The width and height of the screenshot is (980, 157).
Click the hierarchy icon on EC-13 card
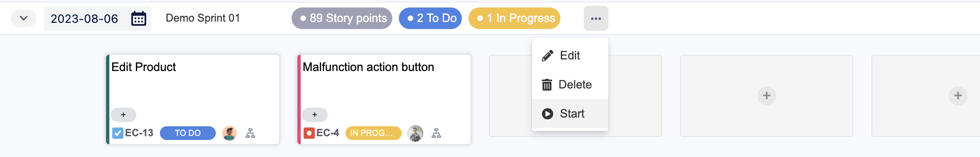[x=250, y=133]
